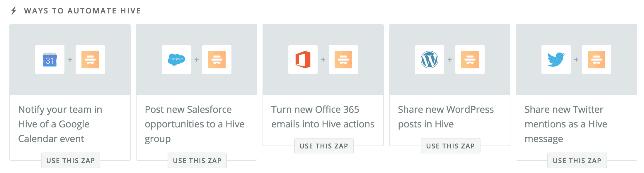Click the Hive icon beside Google Calendar
Image resolution: width=644 pixels, height=173 pixels.
(x=90, y=59)
